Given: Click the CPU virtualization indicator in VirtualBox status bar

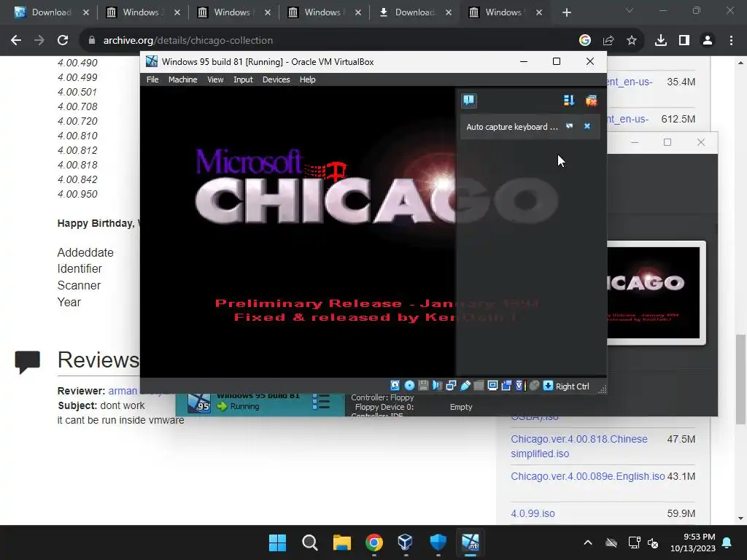Looking at the screenshot, I should click(520, 386).
